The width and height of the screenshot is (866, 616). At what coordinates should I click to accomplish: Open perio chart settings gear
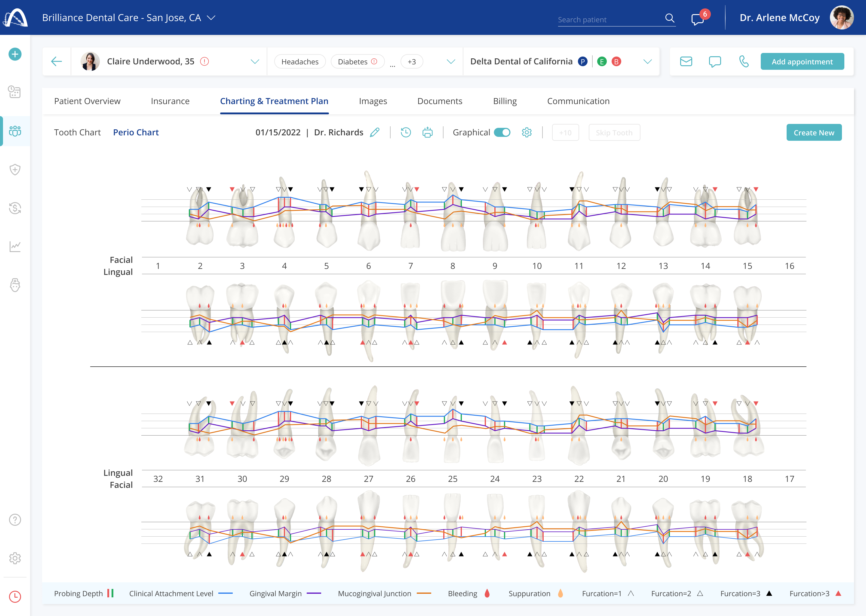(527, 132)
